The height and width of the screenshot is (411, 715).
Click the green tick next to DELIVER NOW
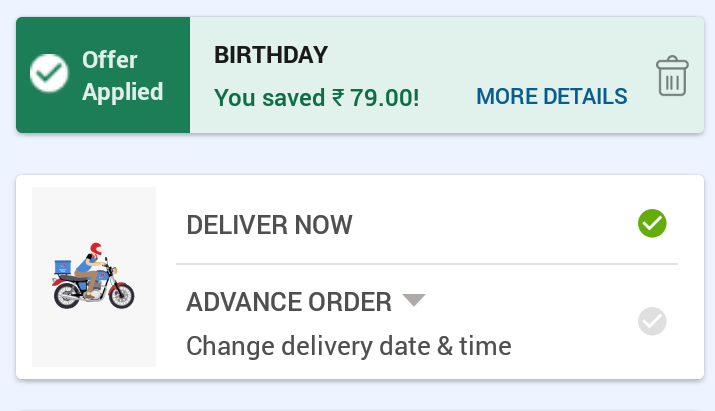[x=652, y=223]
